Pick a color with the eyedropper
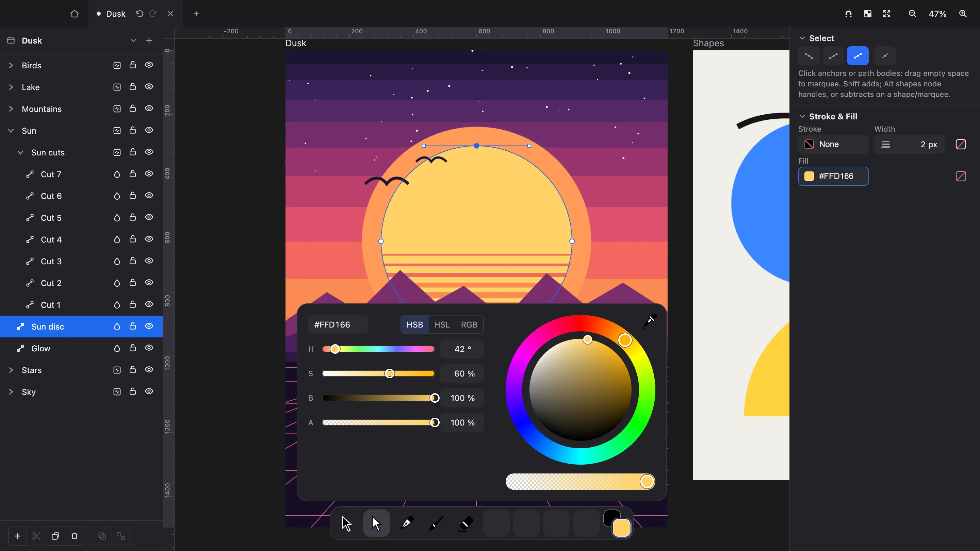The height and width of the screenshot is (551, 980). coord(650,321)
